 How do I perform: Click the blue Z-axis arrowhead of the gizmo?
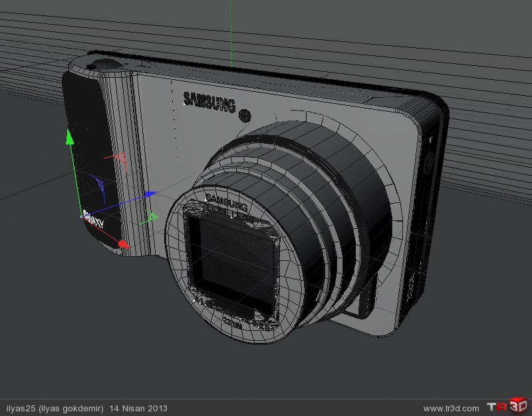pyautogui.click(x=151, y=194)
